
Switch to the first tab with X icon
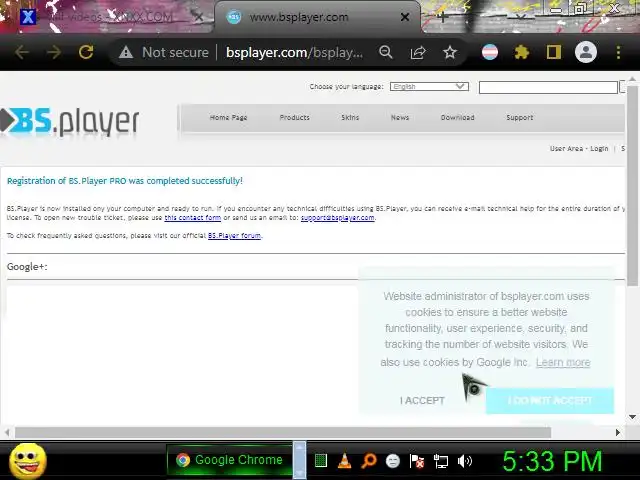(106, 17)
